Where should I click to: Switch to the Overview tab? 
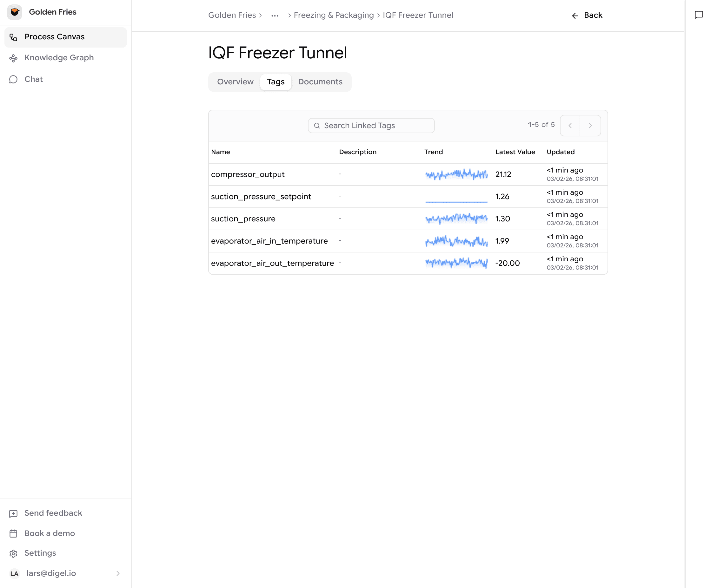pos(235,82)
